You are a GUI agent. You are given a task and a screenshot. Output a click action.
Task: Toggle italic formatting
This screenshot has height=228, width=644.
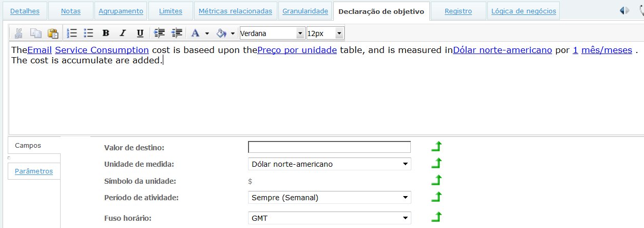pos(123,33)
